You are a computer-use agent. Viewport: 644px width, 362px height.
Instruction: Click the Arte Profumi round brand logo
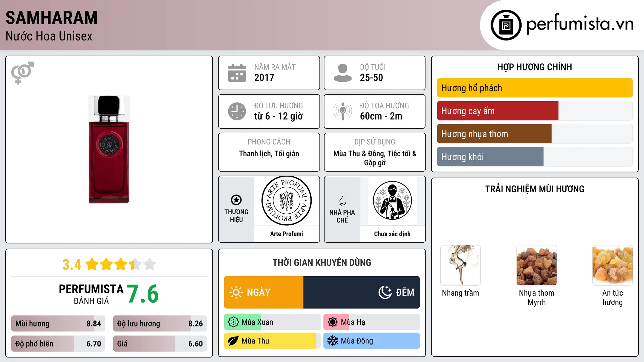286,200
